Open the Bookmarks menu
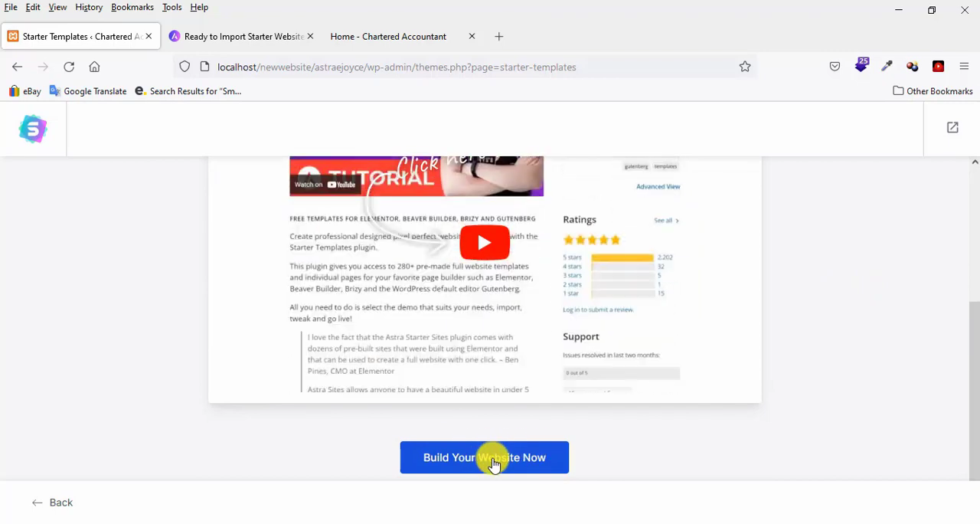This screenshot has width=980, height=524. [132, 7]
